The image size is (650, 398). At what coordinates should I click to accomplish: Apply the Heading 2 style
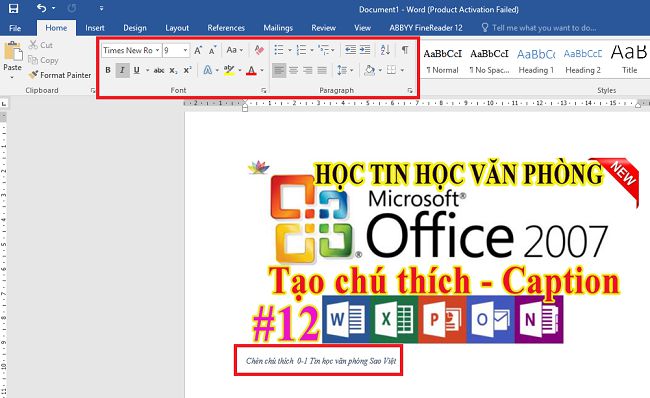point(583,61)
